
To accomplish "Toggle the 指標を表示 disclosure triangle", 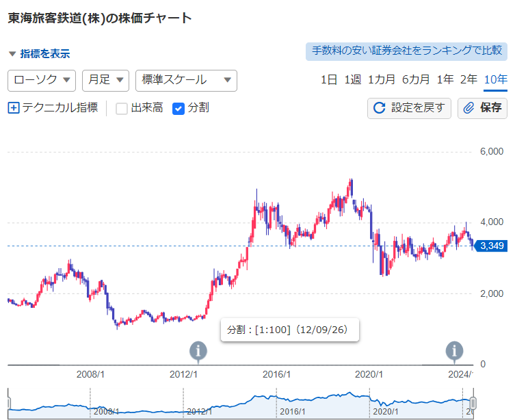I will click(12, 53).
